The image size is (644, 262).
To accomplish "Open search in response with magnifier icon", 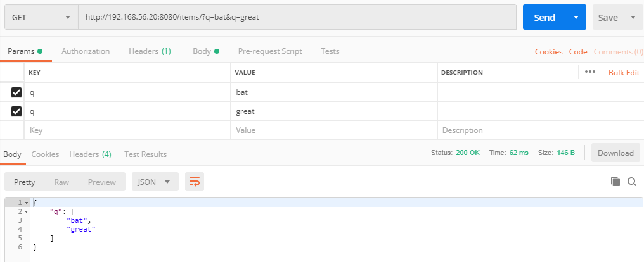I will click(632, 182).
